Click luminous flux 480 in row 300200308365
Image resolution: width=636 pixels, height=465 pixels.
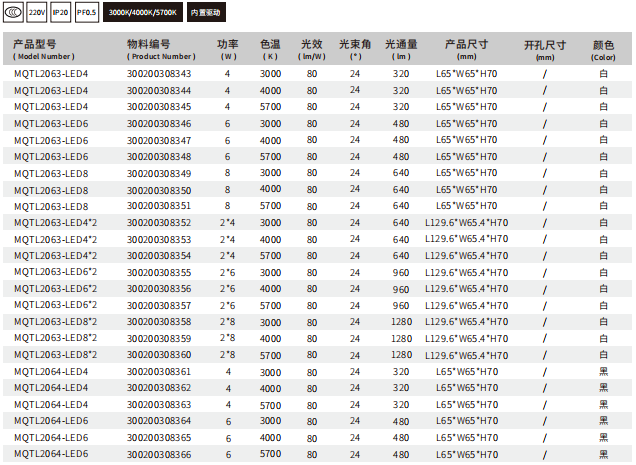tap(401, 438)
